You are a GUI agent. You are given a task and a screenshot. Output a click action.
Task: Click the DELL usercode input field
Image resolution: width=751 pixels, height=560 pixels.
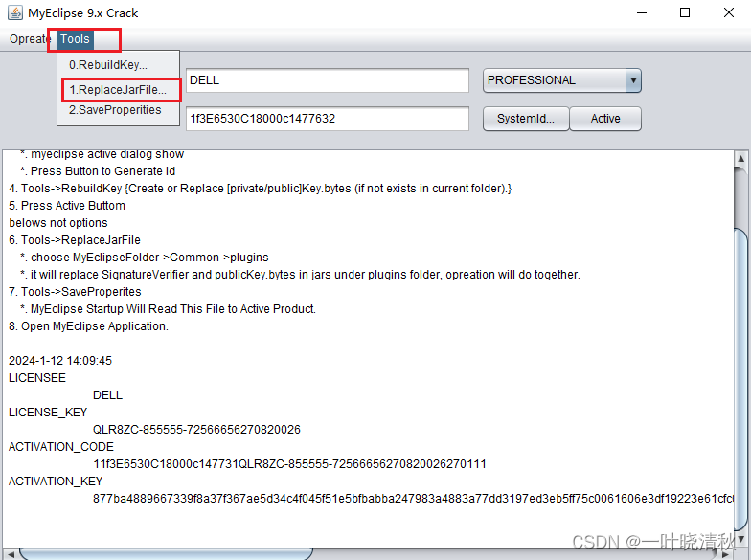pos(328,80)
